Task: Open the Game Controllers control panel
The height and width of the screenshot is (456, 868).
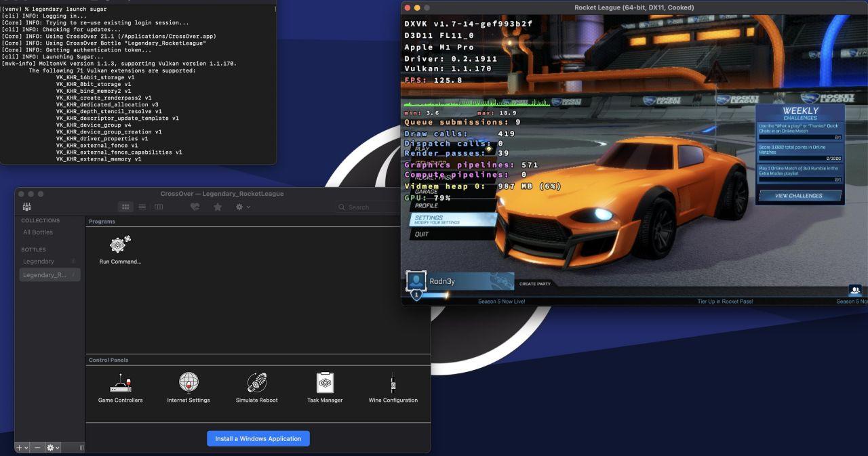Action: click(x=120, y=388)
